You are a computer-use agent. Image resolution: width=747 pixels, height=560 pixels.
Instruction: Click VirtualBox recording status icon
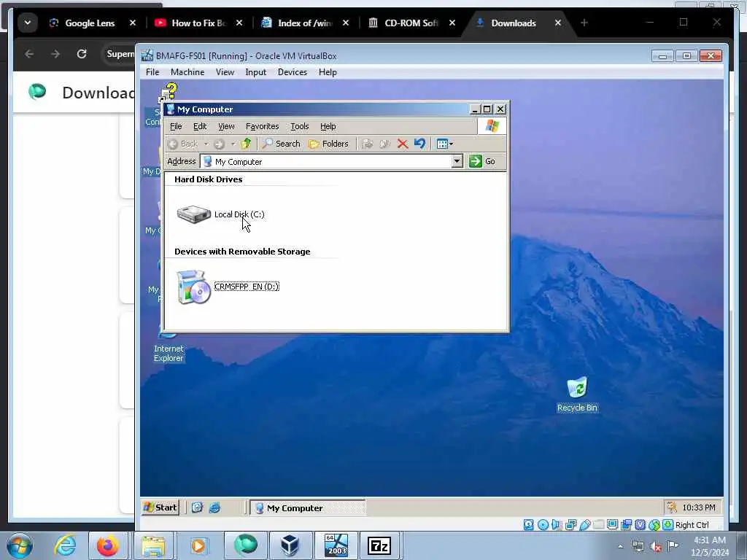[x=626, y=525]
